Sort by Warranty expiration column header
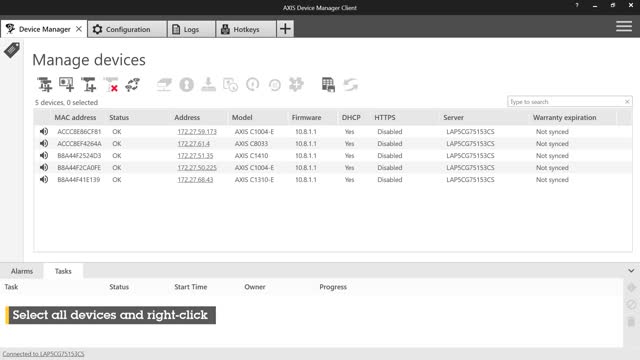This screenshot has width=640, height=360. tap(564, 118)
